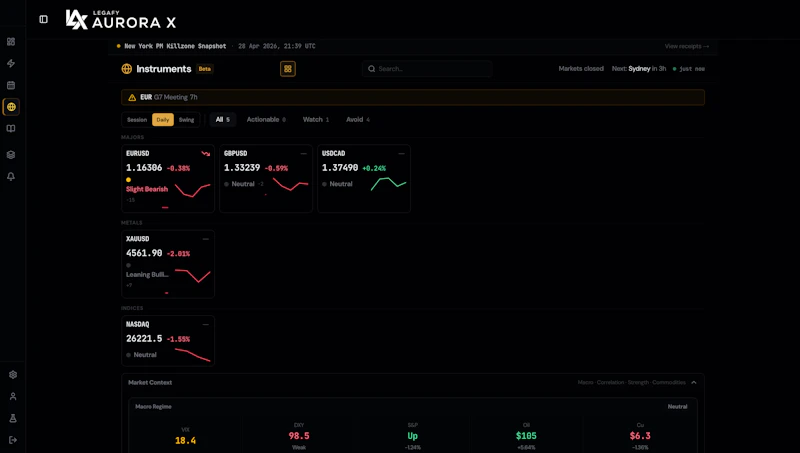Select the Swing timeframe

(186, 120)
